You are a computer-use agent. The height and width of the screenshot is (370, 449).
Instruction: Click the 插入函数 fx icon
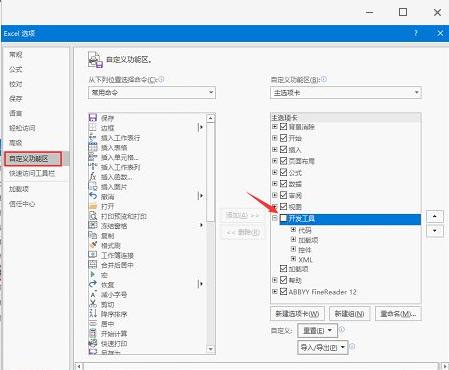[93, 177]
